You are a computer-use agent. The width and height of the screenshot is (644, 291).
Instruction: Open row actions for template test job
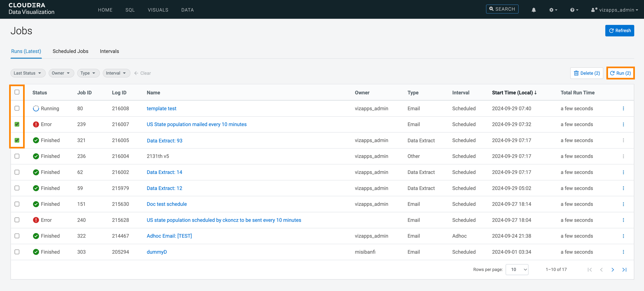pyautogui.click(x=623, y=108)
